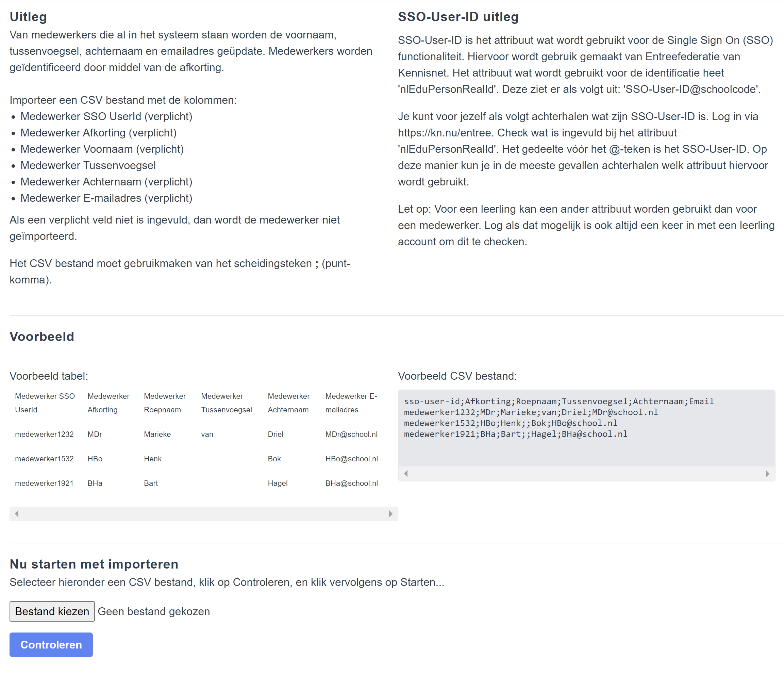Image resolution: width=784 pixels, height=673 pixels.
Task: Click the BHa@school.nl table cell
Action: click(x=351, y=483)
